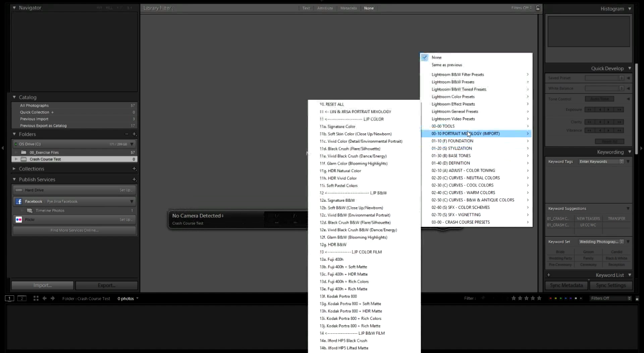Screen dimensions: 644x353
Task: Select the Crash Course Test folder
Action: click(x=74, y=159)
